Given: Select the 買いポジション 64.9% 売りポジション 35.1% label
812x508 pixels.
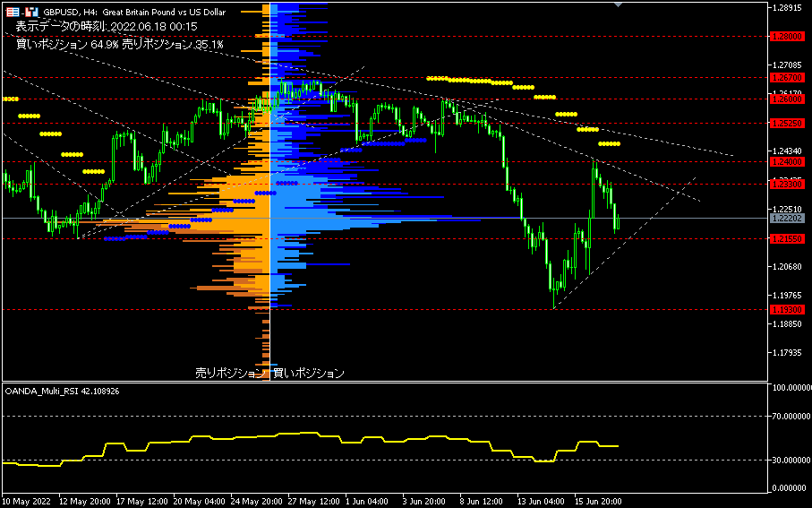Looking at the screenshot, I should 120,45.
